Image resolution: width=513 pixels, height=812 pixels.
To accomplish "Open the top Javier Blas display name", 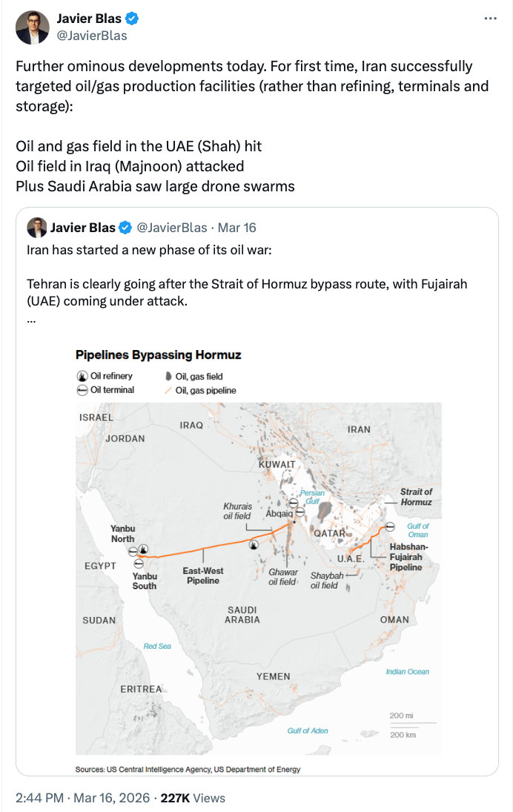I will point(88,19).
